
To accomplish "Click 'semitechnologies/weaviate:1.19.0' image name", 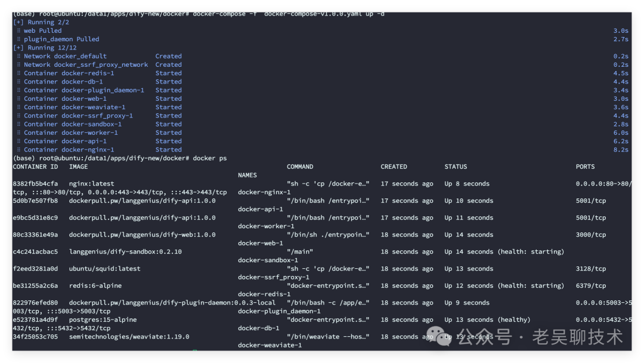I will coord(129,337).
